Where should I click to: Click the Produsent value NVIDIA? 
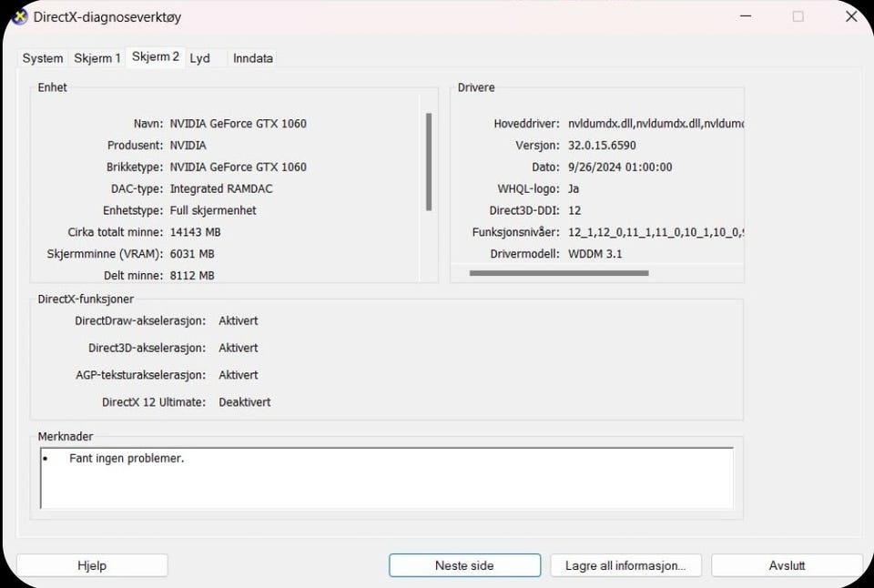(188, 145)
